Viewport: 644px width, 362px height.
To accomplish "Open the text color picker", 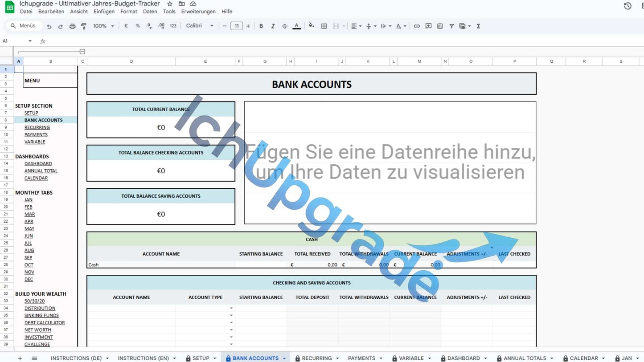I will coord(296,26).
